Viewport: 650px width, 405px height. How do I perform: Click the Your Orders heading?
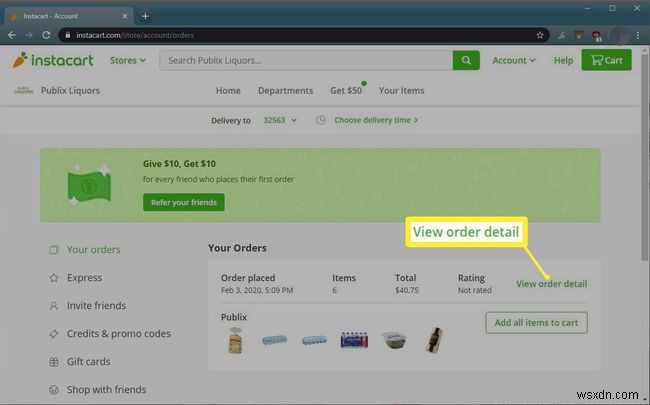(237, 248)
